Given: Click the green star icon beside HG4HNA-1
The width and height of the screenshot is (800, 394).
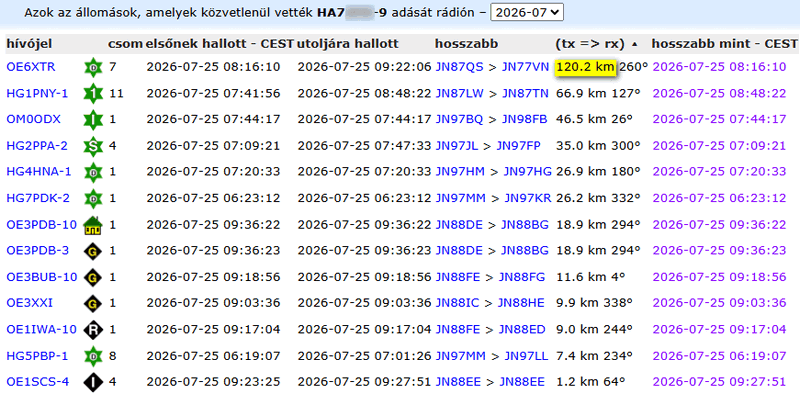Looking at the screenshot, I should coord(93,172).
